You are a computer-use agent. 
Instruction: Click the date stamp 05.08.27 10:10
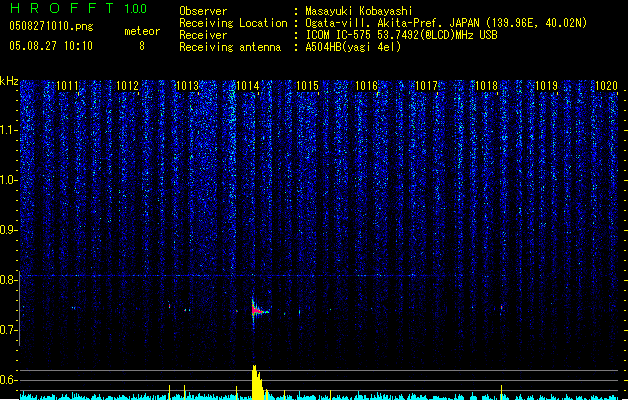coord(51,46)
